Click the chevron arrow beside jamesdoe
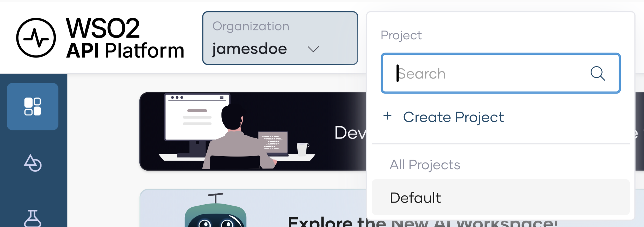The width and height of the screenshot is (644, 227). tap(313, 49)
